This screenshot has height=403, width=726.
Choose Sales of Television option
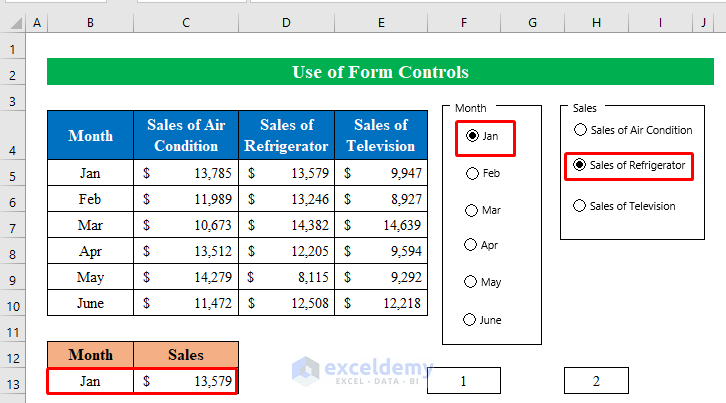[x=580, y=206]
